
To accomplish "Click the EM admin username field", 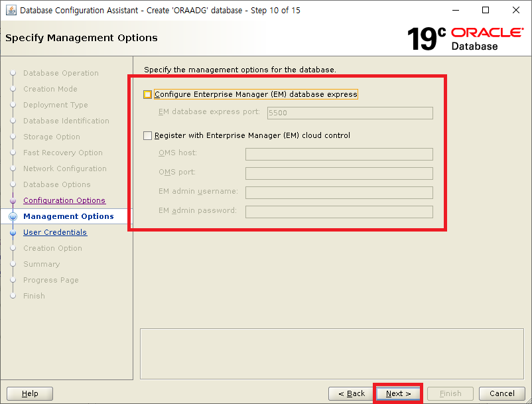I will pyautogui.click(x=339, y=192).
